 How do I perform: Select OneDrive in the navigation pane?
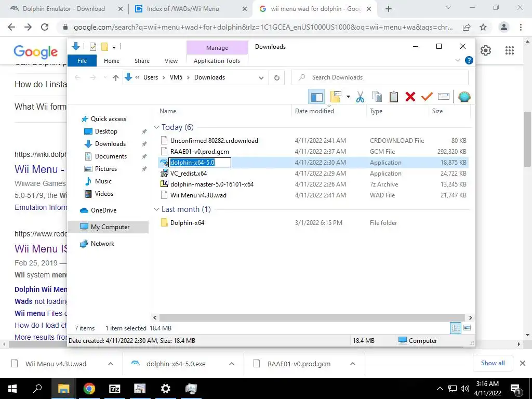pos(103,210)
